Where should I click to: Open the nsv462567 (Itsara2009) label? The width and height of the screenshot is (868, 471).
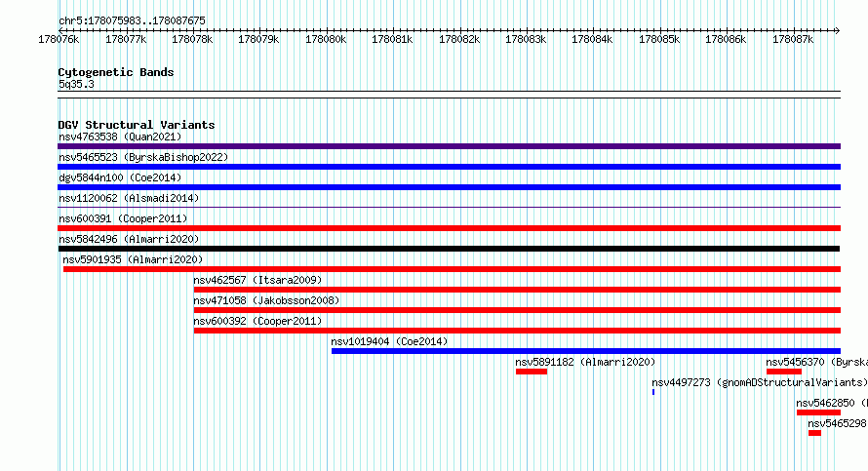(x=257, y=280)
